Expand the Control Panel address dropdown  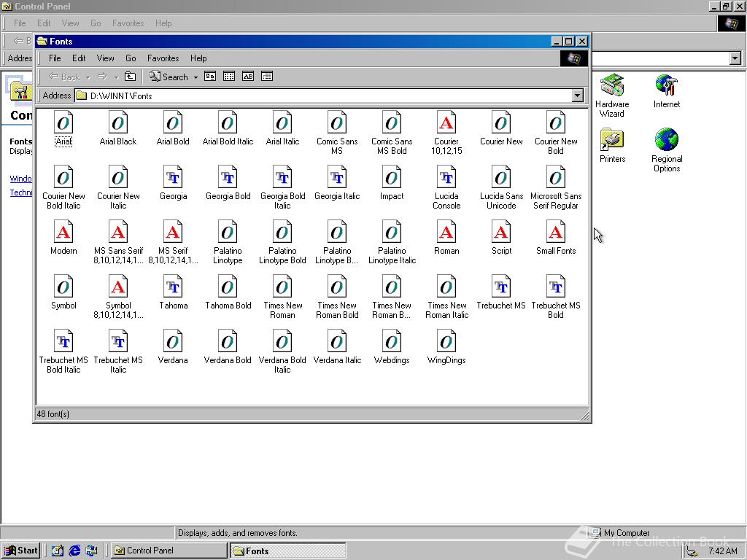[735, 58]
